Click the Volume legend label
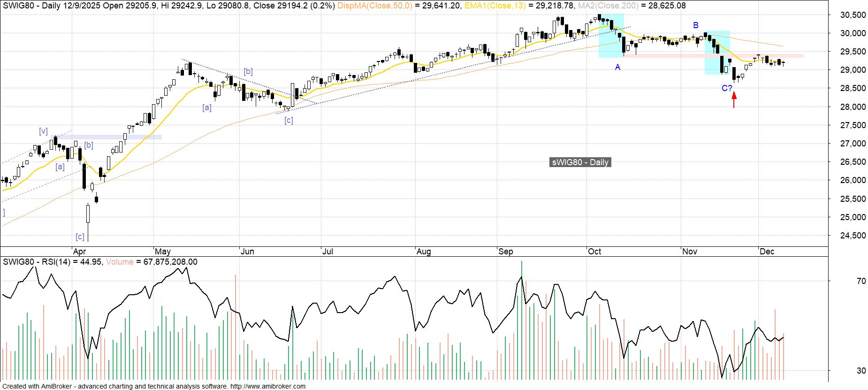 pyautogui.click(x=120, y=262)
